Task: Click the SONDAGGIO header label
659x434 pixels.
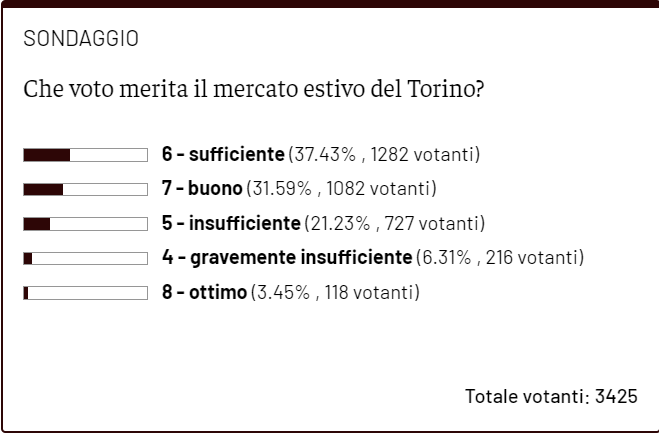Action: point(81,39)
